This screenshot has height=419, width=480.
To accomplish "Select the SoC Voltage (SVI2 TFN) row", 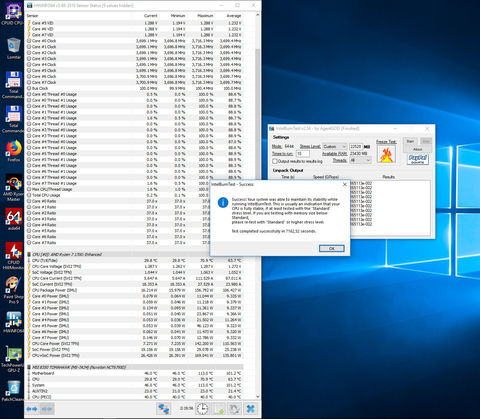I will pos(135,272).
